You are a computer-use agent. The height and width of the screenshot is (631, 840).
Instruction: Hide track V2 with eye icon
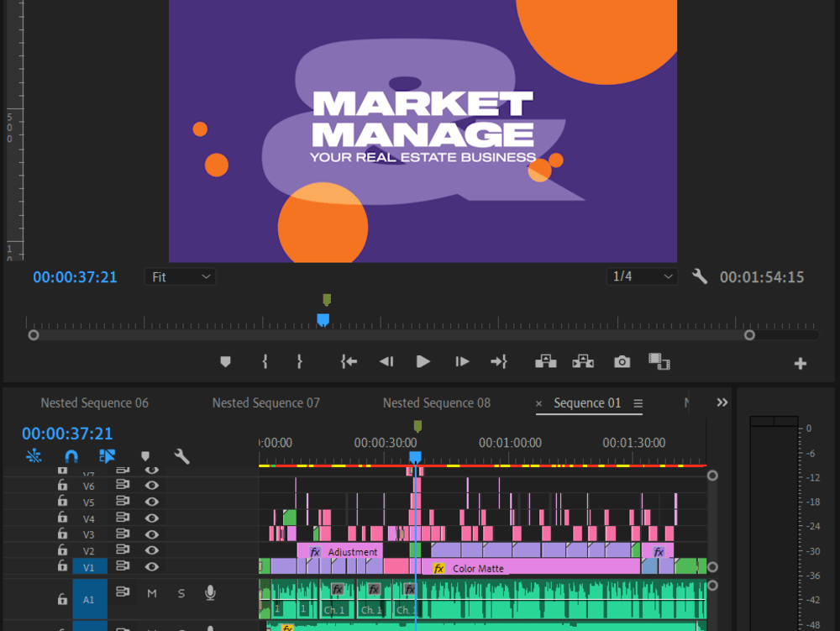coord(151,550)
